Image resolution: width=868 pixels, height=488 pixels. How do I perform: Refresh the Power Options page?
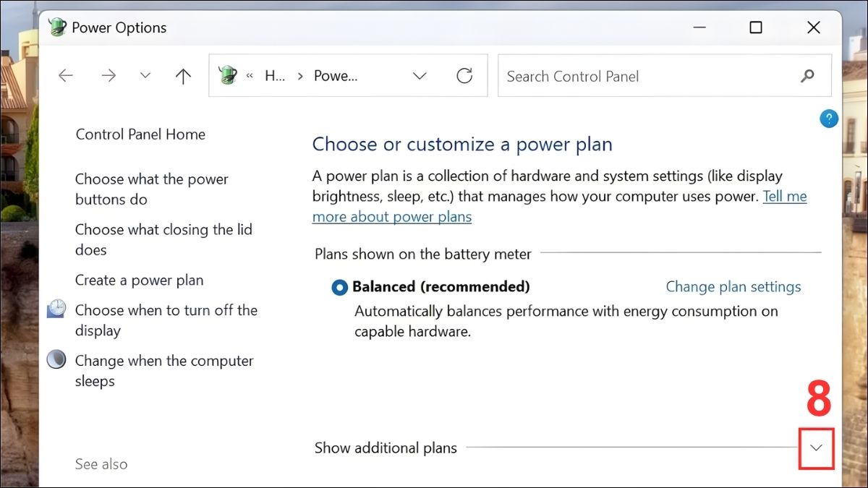tap(464, 75)
